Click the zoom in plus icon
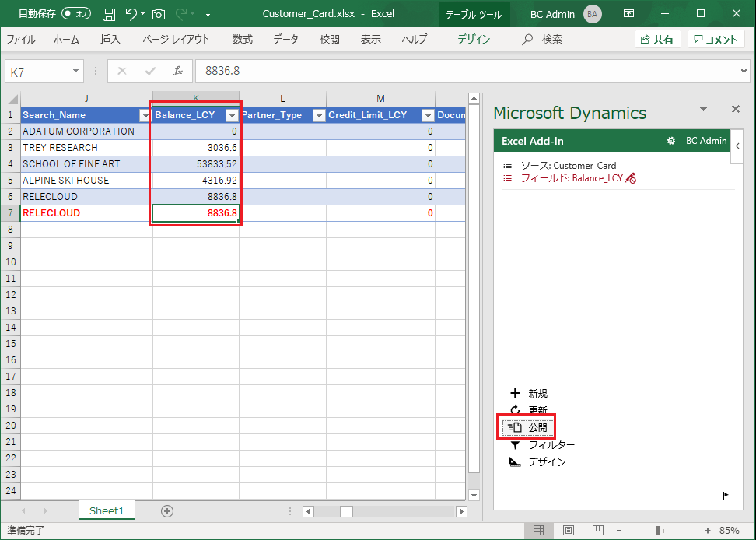Image resolution: width=756 pixels, height=540 pixels. click(x=708, y=531)
